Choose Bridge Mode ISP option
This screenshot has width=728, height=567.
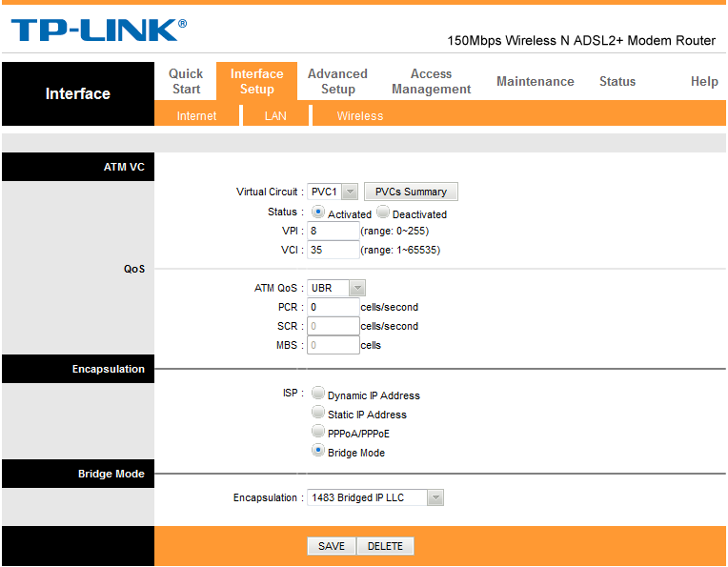tap(317, 450)
